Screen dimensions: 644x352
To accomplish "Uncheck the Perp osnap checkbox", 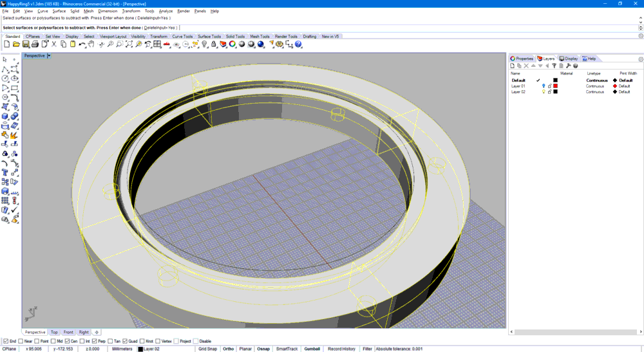I will click(95, 341).
